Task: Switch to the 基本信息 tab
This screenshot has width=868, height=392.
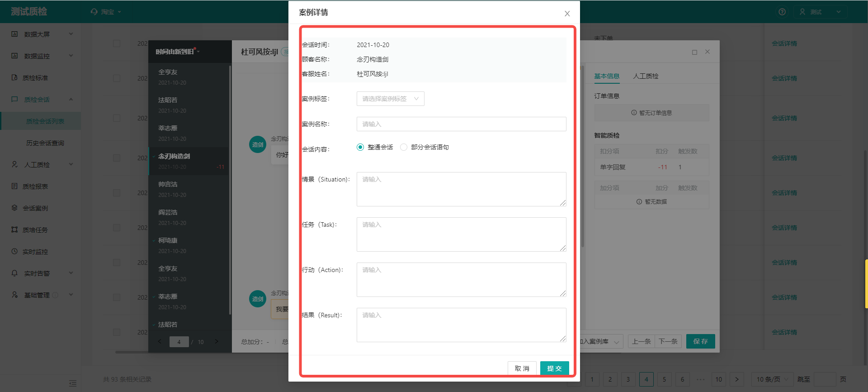Action: point(607,76)
